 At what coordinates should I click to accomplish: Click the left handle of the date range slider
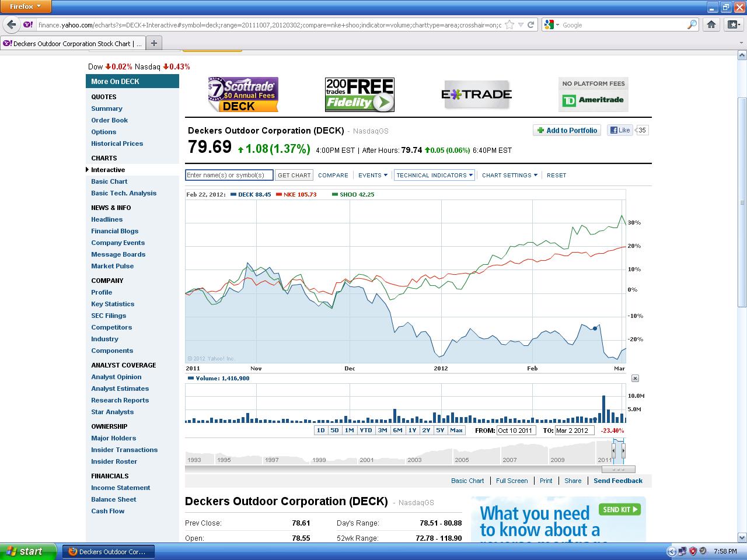pyautogui.click(x=613, y=450)
